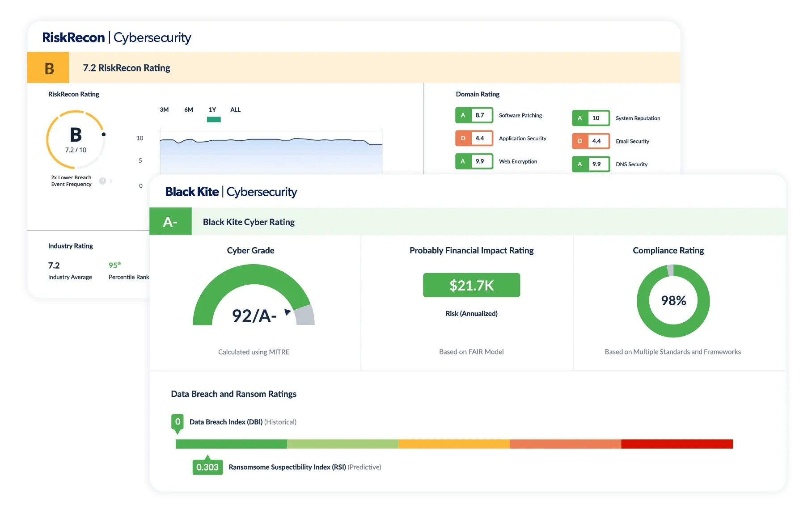
Task: Click the Cyber Grade 92/A- gauge
Action: coord(254,295)
